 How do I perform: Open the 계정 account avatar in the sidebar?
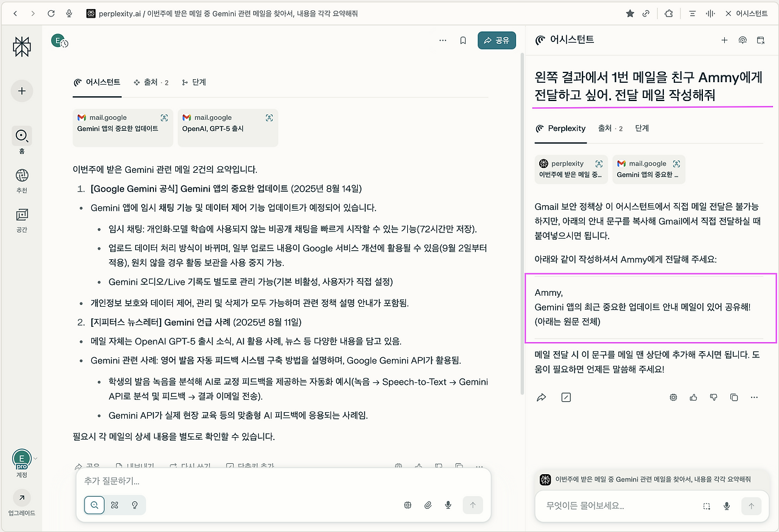pos(22,460)
